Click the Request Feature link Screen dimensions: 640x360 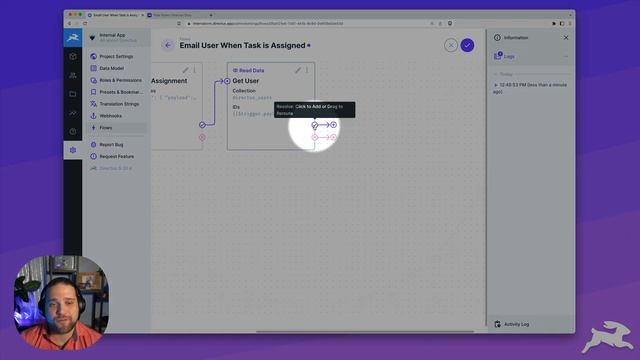tap(116, 156)
